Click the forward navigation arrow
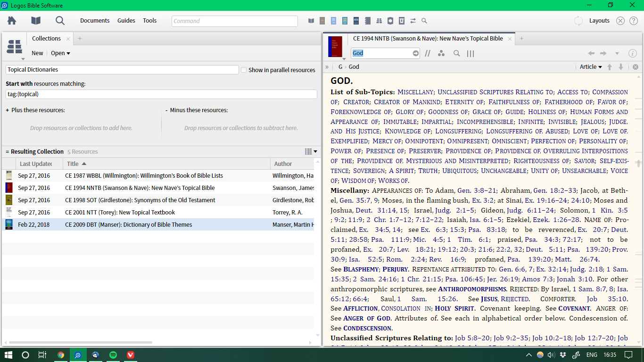 pos(603,53)
